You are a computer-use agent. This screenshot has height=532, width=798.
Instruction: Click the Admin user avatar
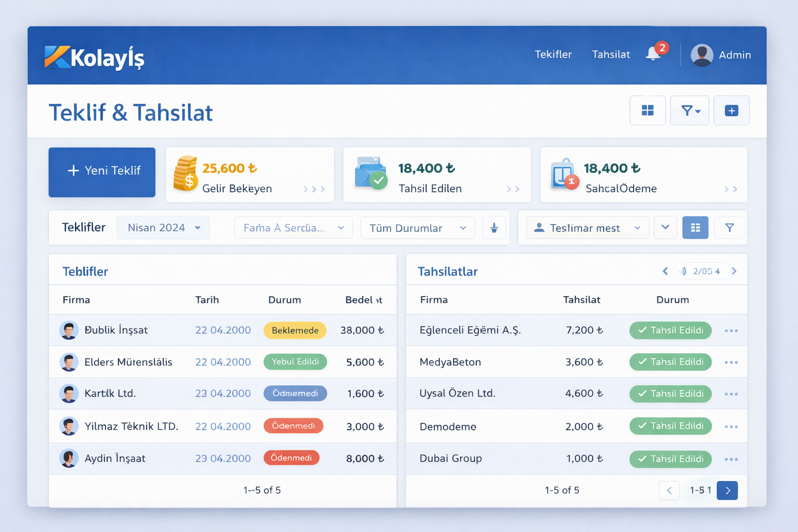pyautogui.click(x=701, y=55)
